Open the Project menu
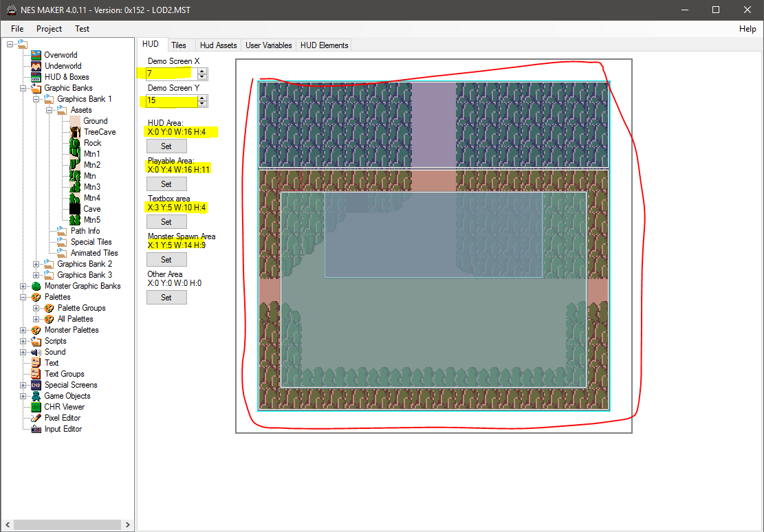This screenshot has width=764, height=532. 50,29
